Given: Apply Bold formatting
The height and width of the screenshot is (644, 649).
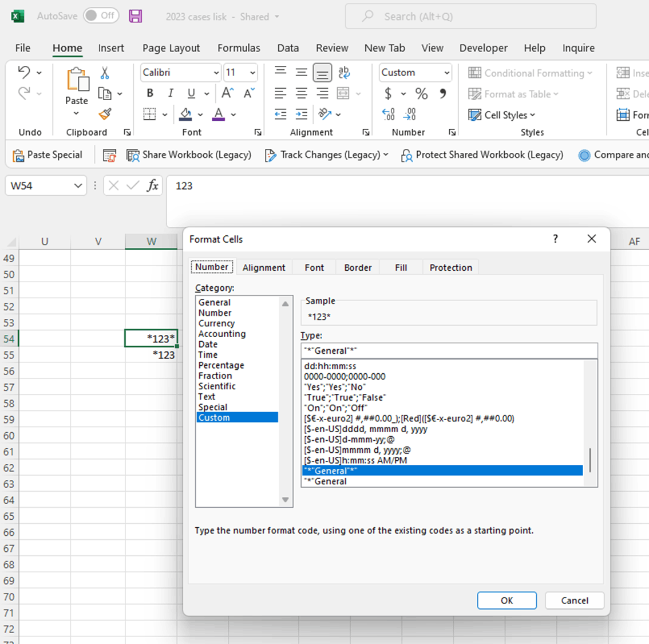Looking at the screenshot, I should (x=150, y=93).
